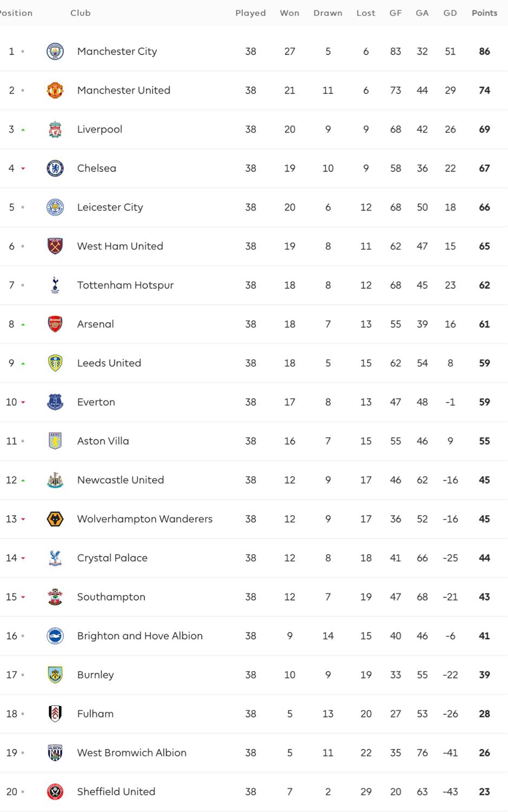Image resolution: width=508 pixels, height=812 pixels.
Task: Click Everton's red position-change arrow
Action: pos(23,403)
